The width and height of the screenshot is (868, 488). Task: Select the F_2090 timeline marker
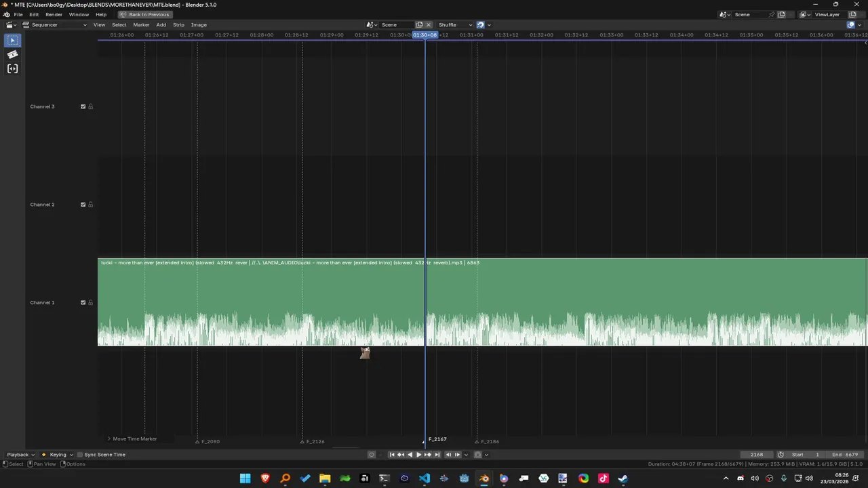tap(208, 441)
